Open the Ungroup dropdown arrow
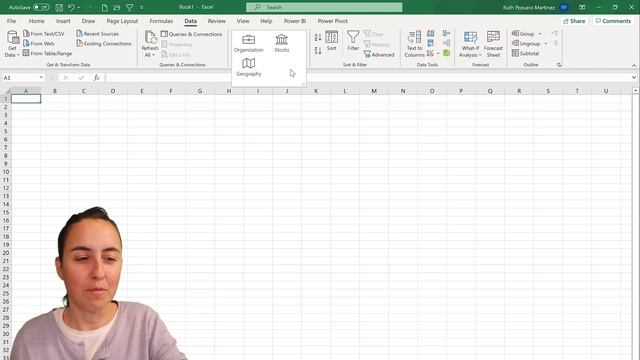Image resolution: width=640 pixels, height=360 pixels. (x=546, y=43)
